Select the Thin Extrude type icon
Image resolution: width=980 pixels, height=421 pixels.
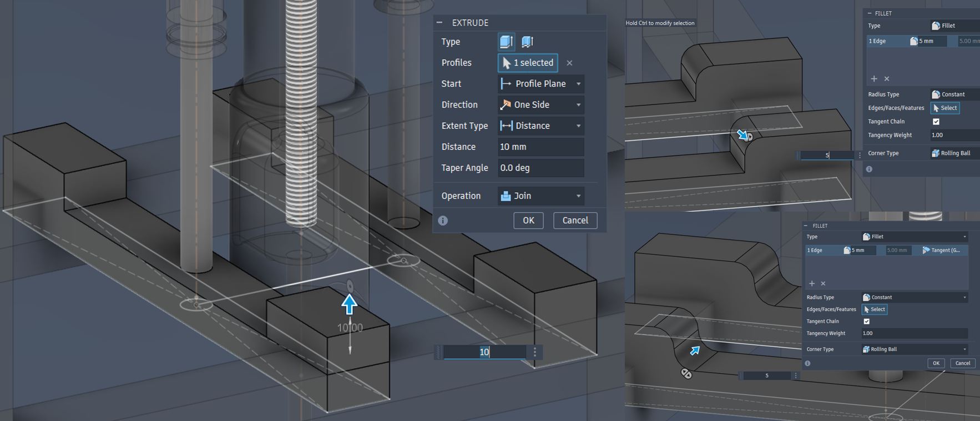(527, 42)
